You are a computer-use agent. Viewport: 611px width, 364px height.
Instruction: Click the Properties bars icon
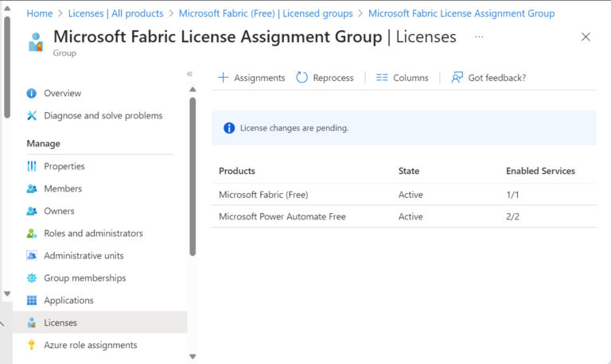[x=32, y=166]
